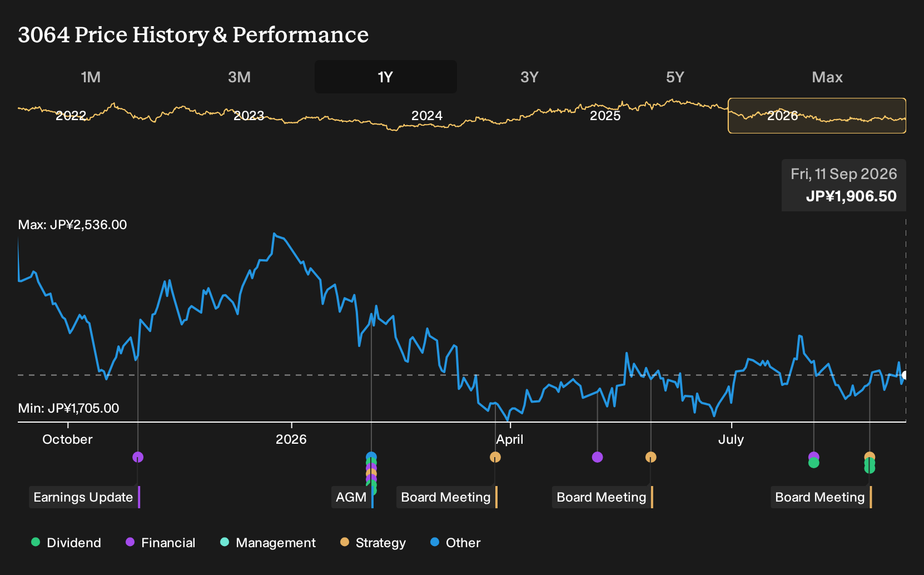924x575 pixels.
Task: Select the 1Y time range tab
Action: pyautogui.click(x=386, y=77)
